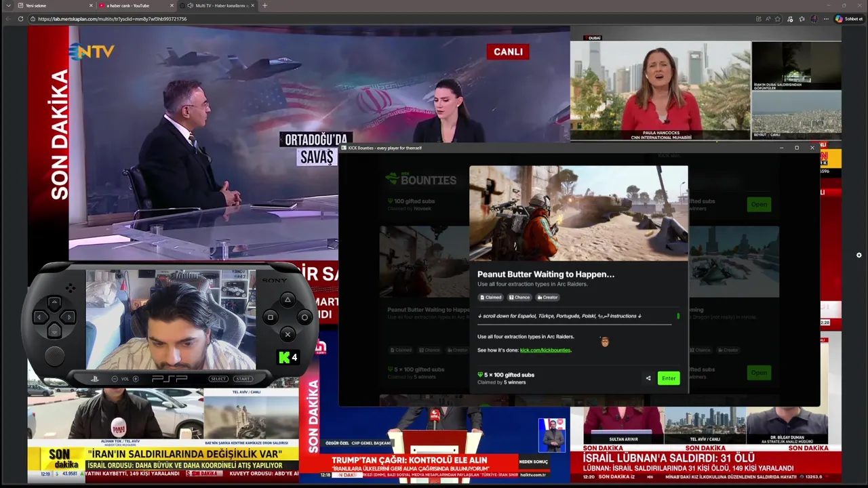Viewport: 868px width, 488px height.
Task: Click the share icon beside Enter
Action: tap(648, 378)
